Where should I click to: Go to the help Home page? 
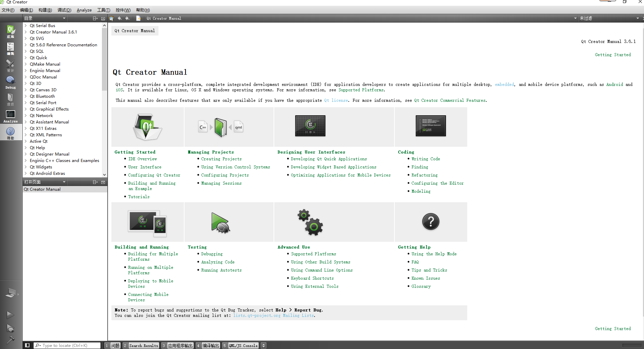pos(111,18)
